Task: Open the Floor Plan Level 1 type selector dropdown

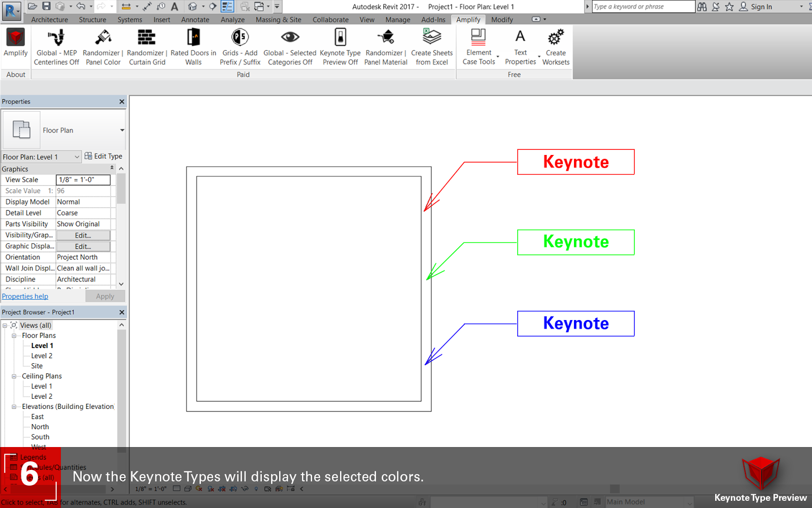Action: click(76, 156)
